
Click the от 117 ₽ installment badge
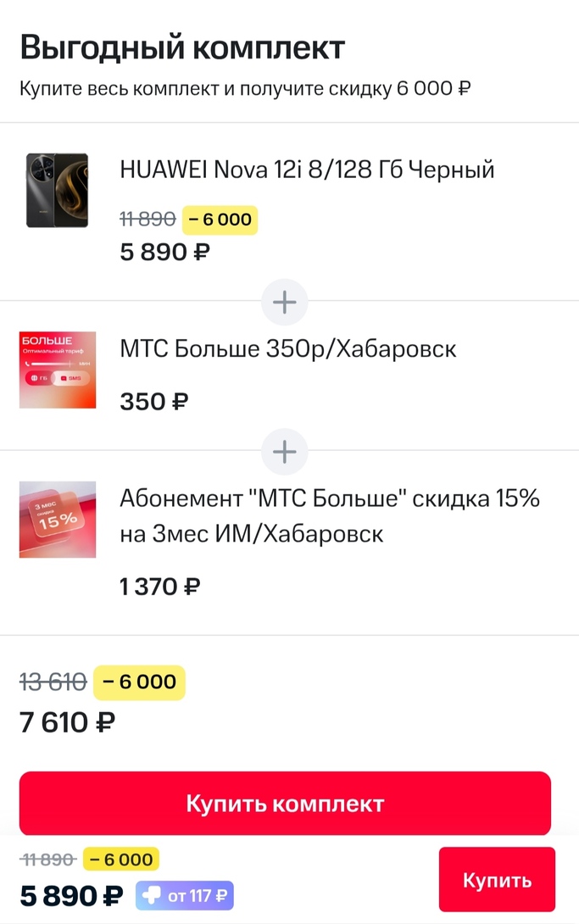point(184,895)
